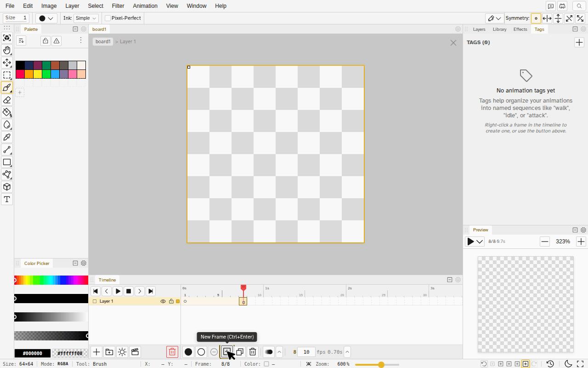This screenshot has height=368, width=588.
Task: Select the Paint Bucket fill tool
Action: pyautogui.click(x=7, y=112)
